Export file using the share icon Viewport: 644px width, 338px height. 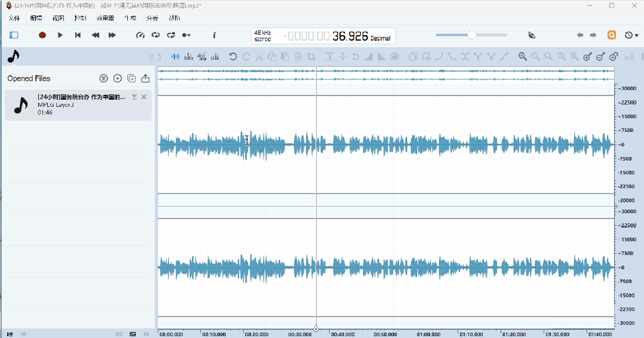[x=145, y=78]
